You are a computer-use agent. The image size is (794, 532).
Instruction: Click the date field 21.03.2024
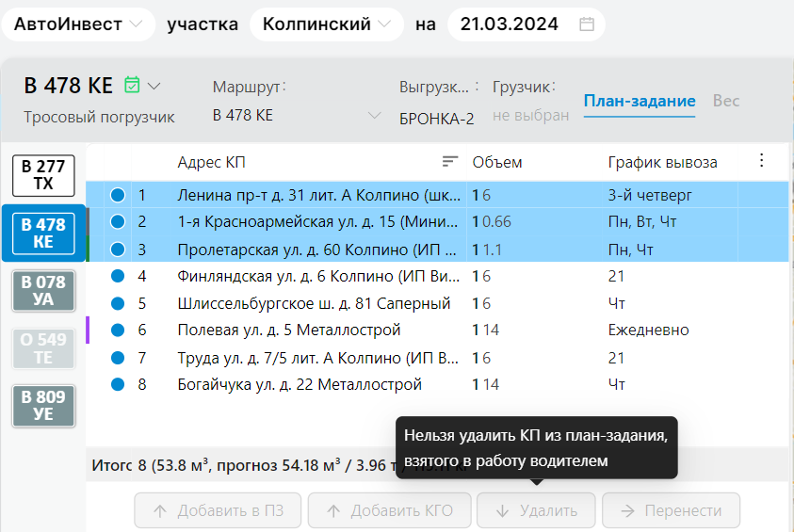point(516,24)
